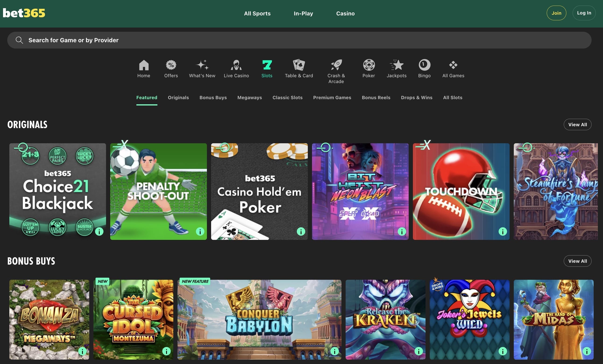Click View All for Originals section
The width and height of the screenshot is (603, 364).
click(x=577, y=124)
